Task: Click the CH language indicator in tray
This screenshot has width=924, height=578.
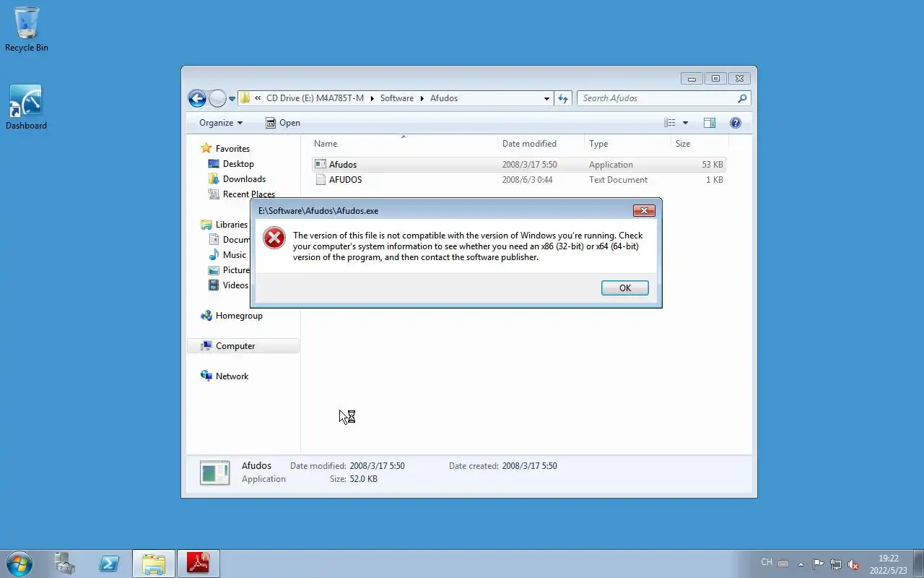Action: point(767,562)
